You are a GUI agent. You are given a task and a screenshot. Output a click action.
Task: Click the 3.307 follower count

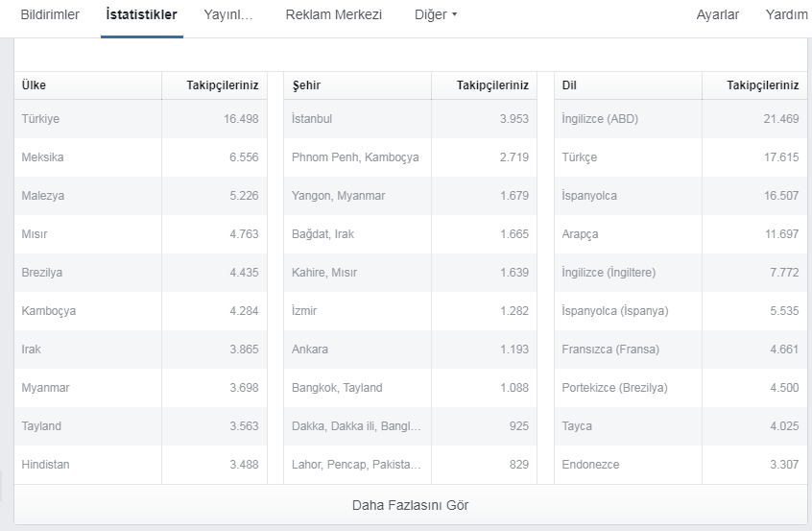coord(784,464)
